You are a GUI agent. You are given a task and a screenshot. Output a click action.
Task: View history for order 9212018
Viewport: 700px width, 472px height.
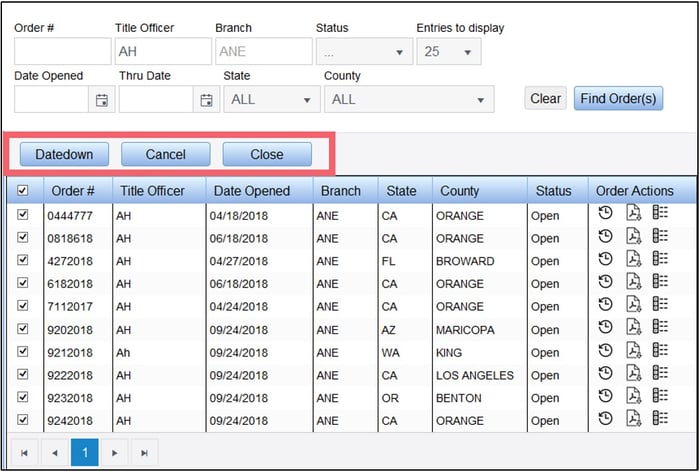tap(605, 350)
